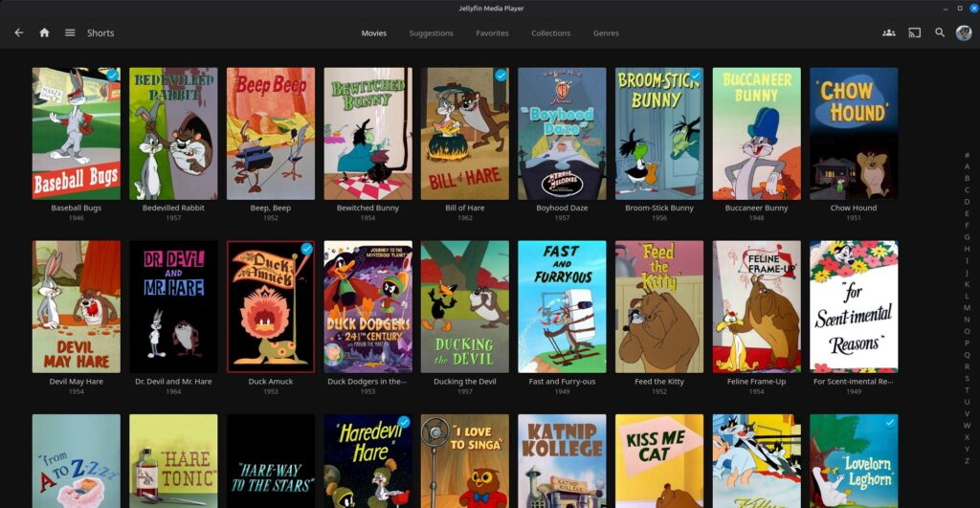The height and width of the screenshot is (508, 980).
Task: Open the Hare-Way to the Stars poster
Action: [x=271, y=461]
